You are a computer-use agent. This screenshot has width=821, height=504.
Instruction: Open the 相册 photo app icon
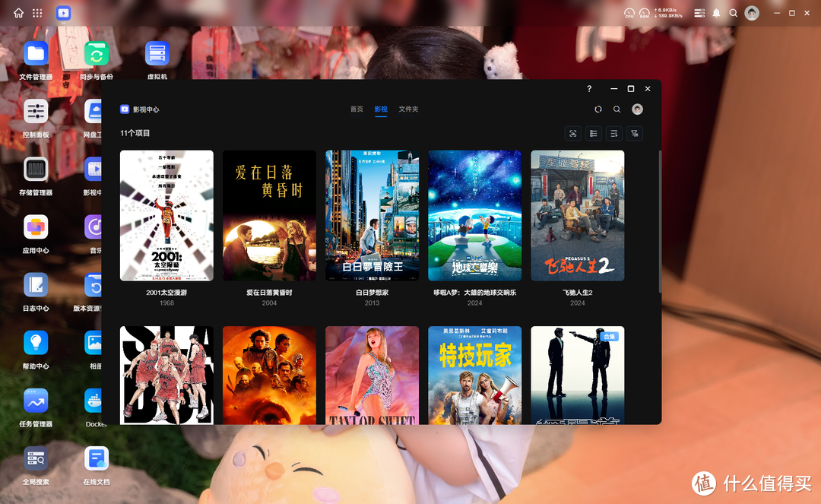coord(94,344)
